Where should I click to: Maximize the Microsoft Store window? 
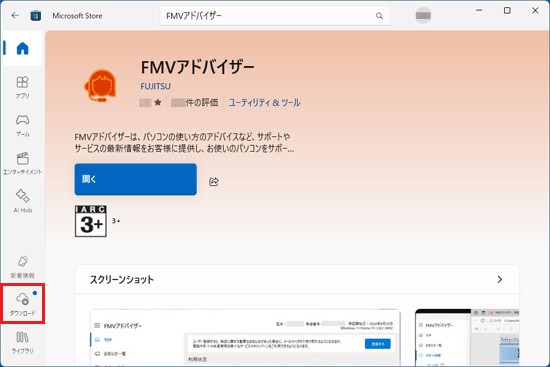coord(507,11)
